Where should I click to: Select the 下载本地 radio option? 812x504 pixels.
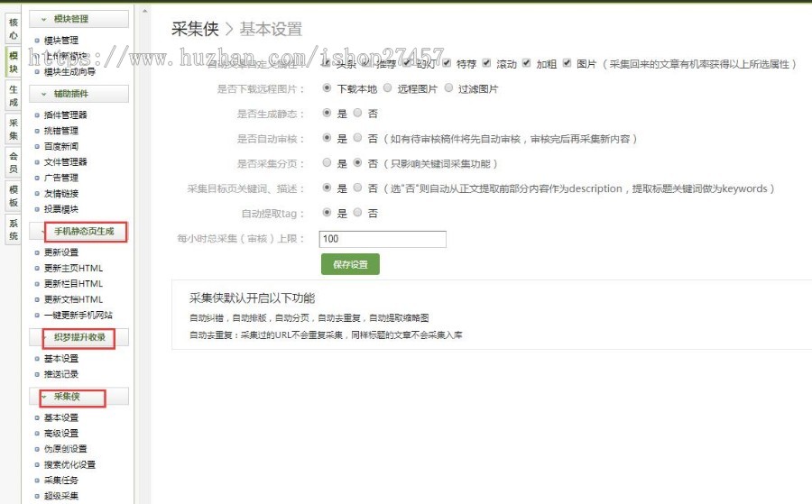[x=327, y=88]
